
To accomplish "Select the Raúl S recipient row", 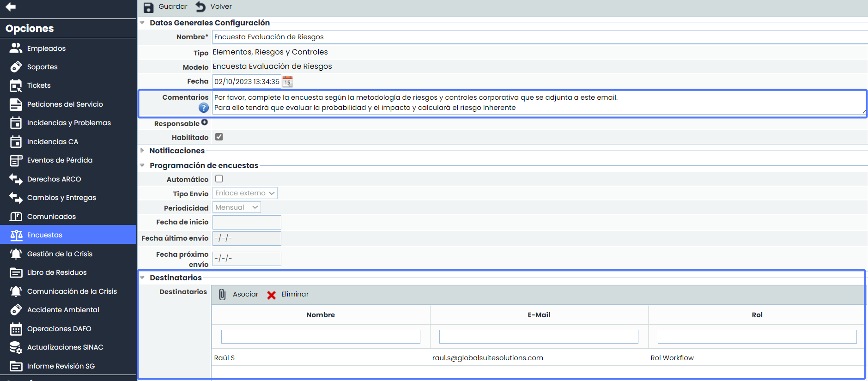I will [x=225, y=358].
